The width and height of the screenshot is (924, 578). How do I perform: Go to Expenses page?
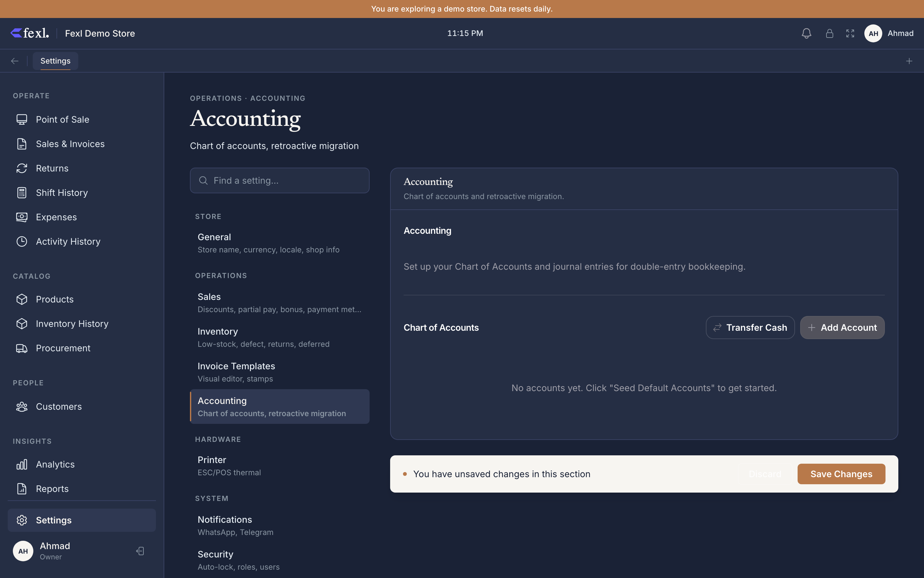82,217
